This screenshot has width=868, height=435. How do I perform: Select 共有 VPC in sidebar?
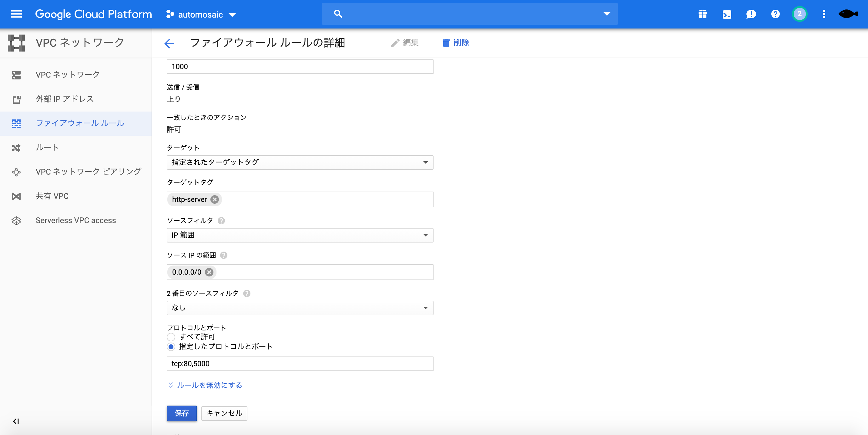(x=76, y=196)
